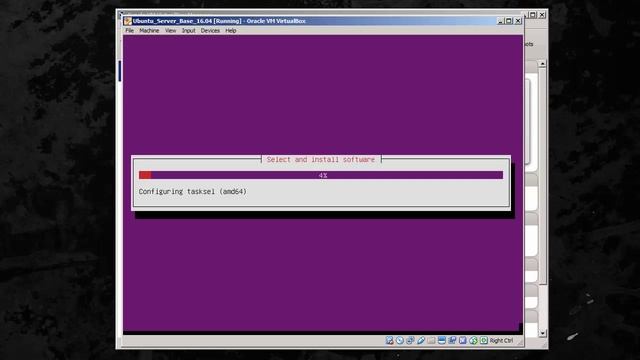Open the Input menu
The width and height of the screenshot is (640, 360).
tap(189, 31)
